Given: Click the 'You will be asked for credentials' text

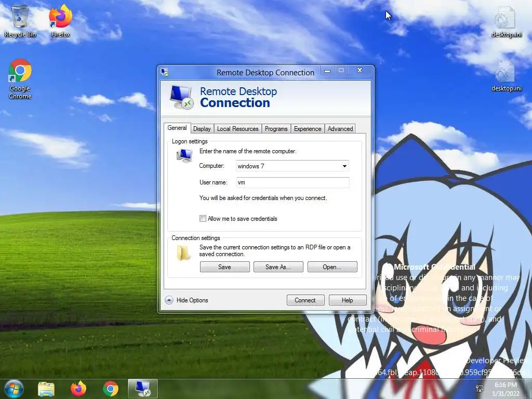Looking at the screenshot, I should (263, 198).
